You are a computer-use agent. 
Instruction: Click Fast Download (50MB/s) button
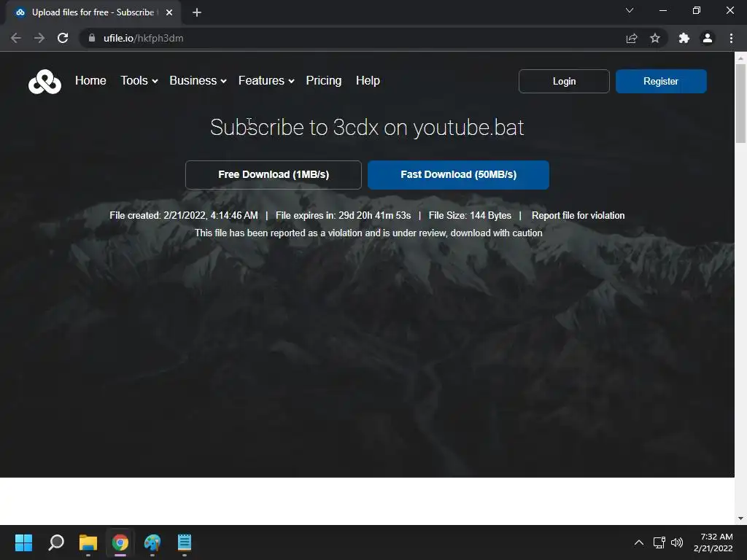click(458, 175)
